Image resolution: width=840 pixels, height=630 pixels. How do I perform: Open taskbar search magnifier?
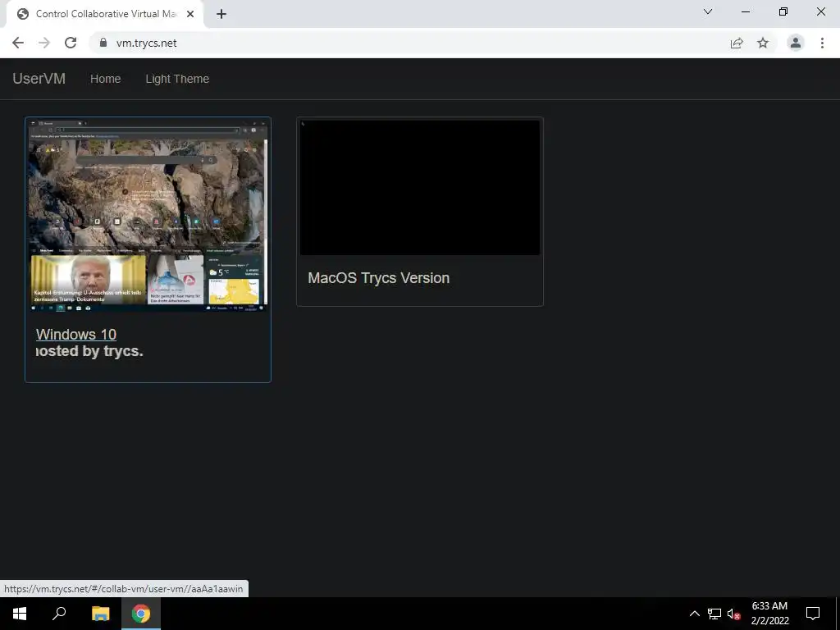[59, 614]
